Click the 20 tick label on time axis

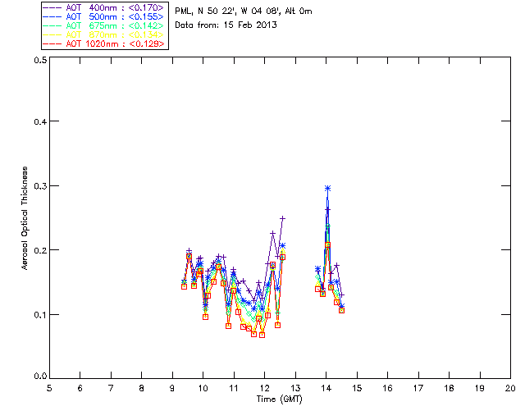pos(510,388)
